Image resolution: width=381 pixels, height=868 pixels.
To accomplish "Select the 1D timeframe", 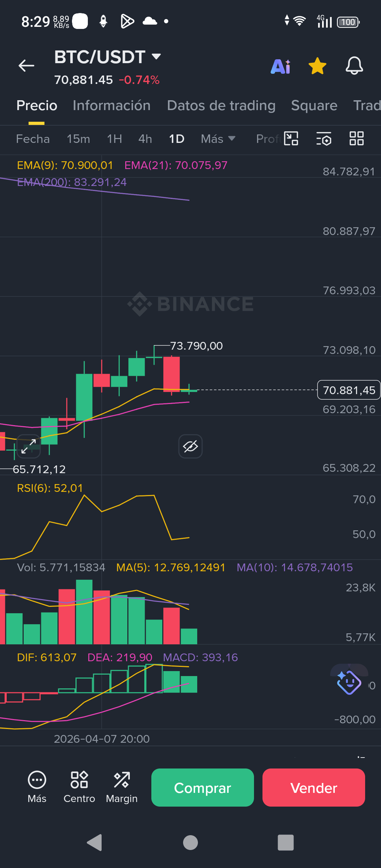I will [176, 139].
